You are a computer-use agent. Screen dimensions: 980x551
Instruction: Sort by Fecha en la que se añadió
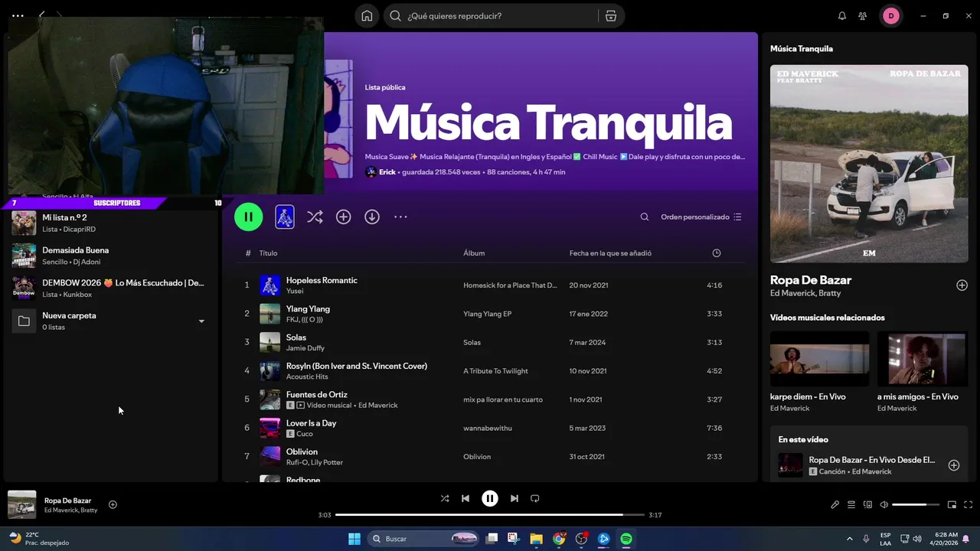610,253
